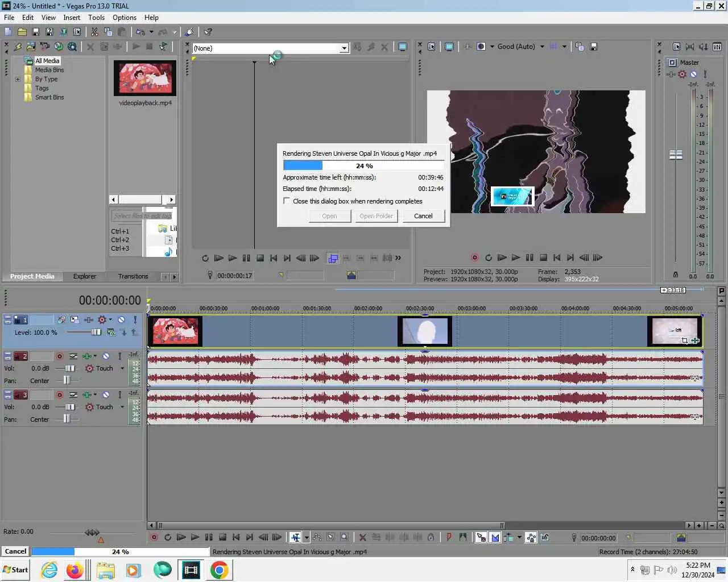Viewport: 728px width, 582px height.
Task: Arm audio track 3 for recording
Action: click(x=59, y=394)
